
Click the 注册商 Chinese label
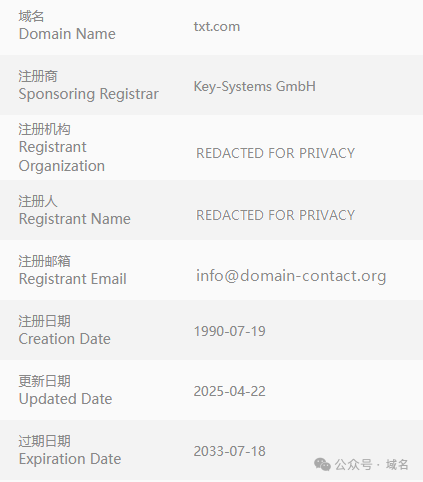click(x=38, y=76)
